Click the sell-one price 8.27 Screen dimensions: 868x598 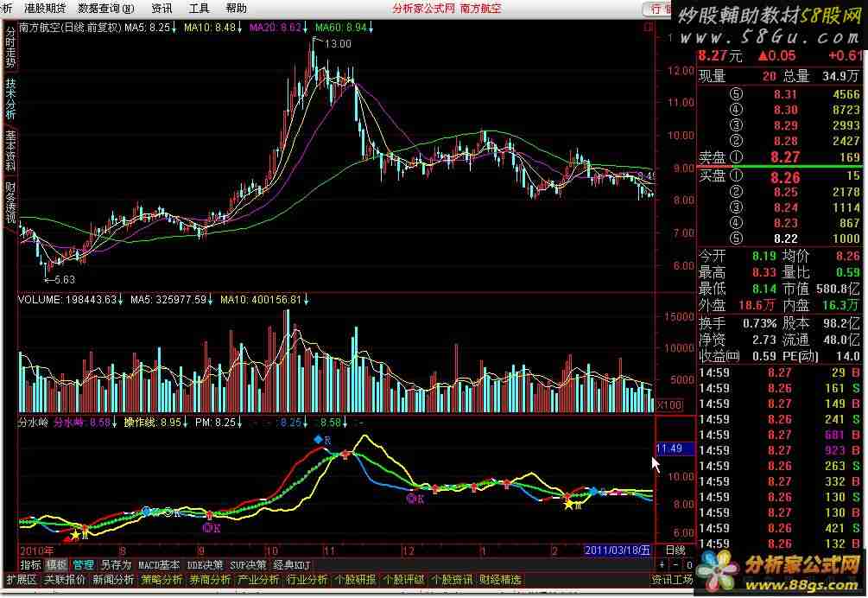pos(785,157)
